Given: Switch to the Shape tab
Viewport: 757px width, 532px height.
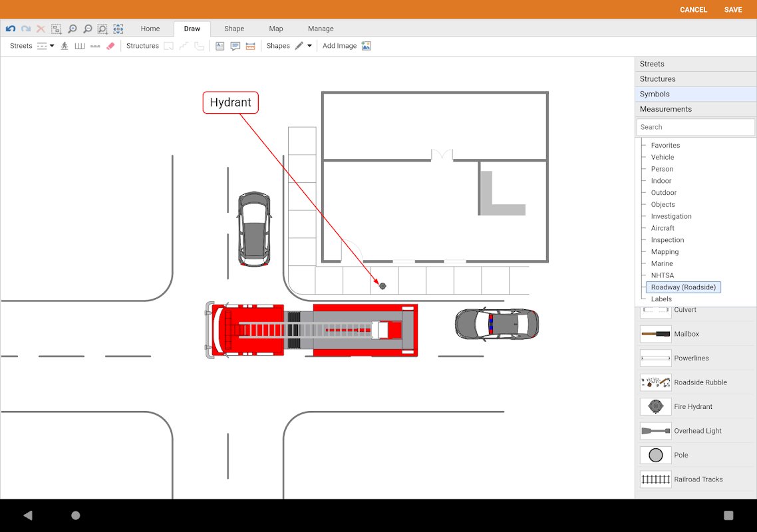Looking at the screenshot, I should 234,29.
